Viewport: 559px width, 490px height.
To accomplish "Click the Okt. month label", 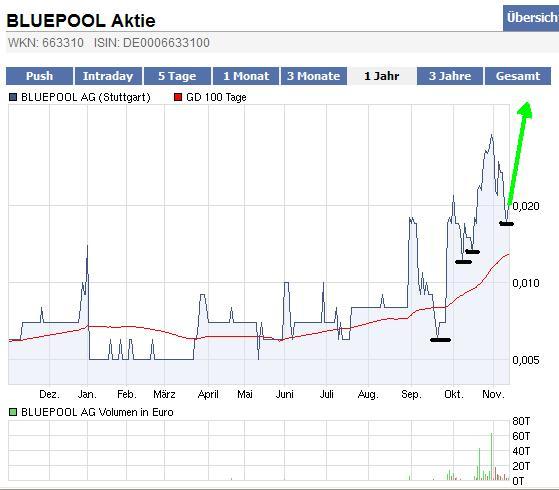I will pos(454,394).
